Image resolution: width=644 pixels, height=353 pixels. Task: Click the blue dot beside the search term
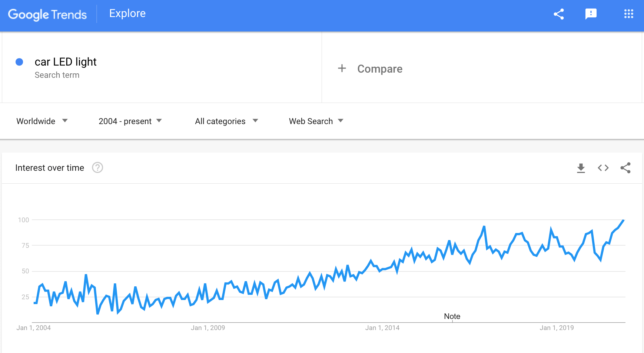coord(19,62)
